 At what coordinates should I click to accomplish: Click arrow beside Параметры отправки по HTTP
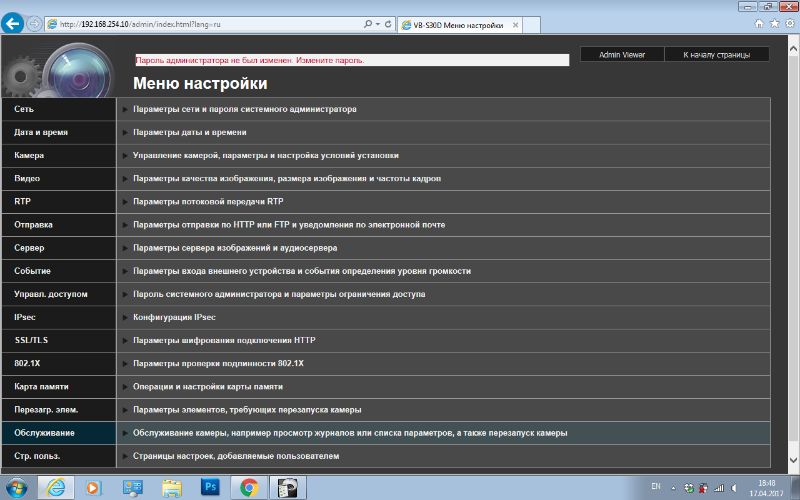[x=125, y=225]
